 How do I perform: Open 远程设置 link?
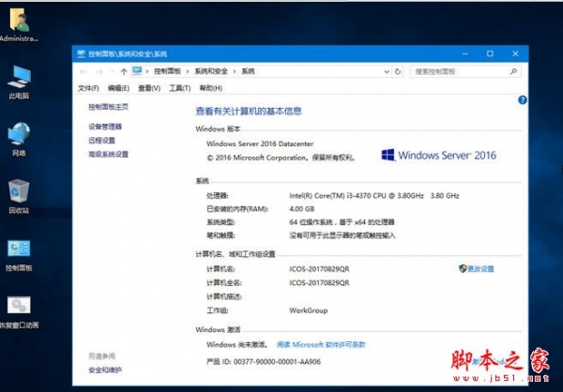(101, 141)
